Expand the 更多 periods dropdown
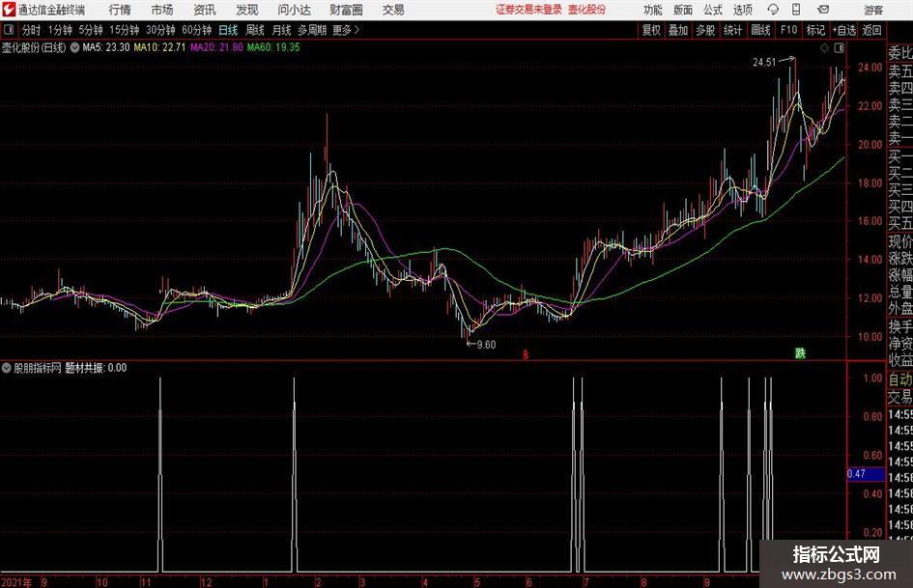This screenshot has height=588, width=913. (347, 30)
